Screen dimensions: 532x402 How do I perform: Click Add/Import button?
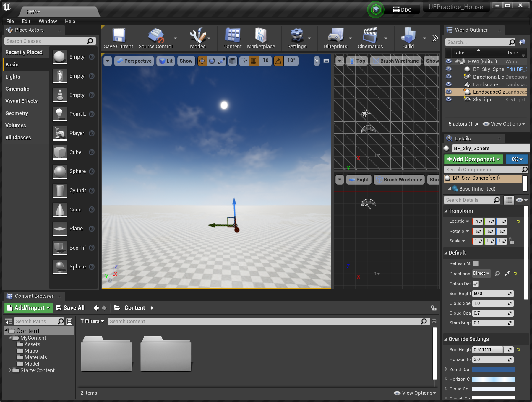29,308
